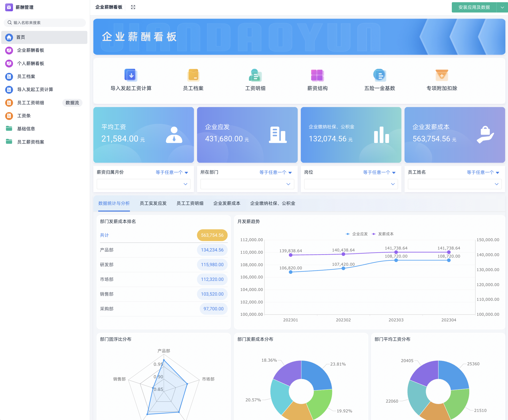The image size is (508, 420).
Task: Expand arrow next to 安装应用及数据
Action: click(x=502, y=7)
